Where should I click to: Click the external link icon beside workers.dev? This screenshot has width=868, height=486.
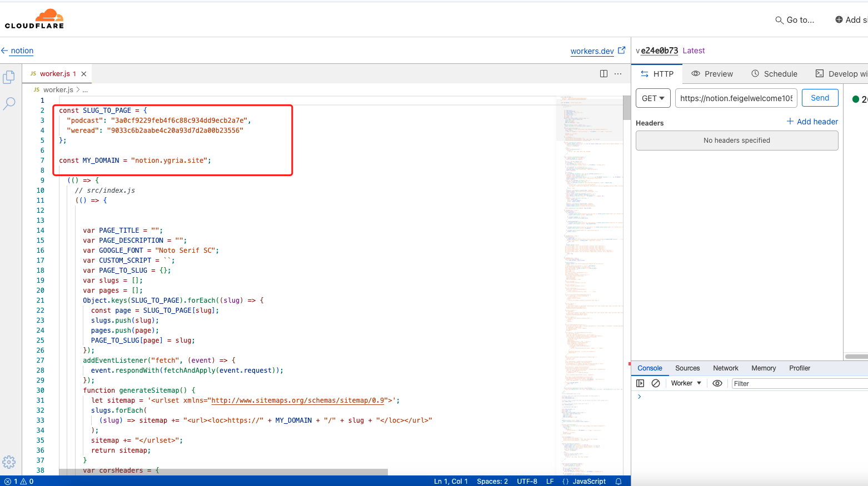pos(622,51)
